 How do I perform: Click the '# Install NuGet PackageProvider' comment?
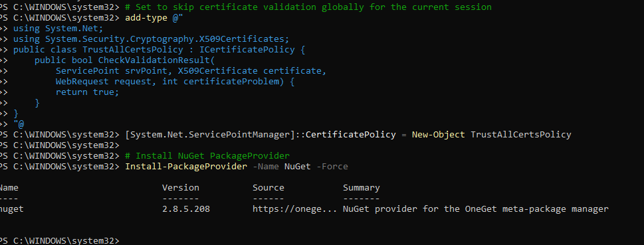click(x=207, y=155)
